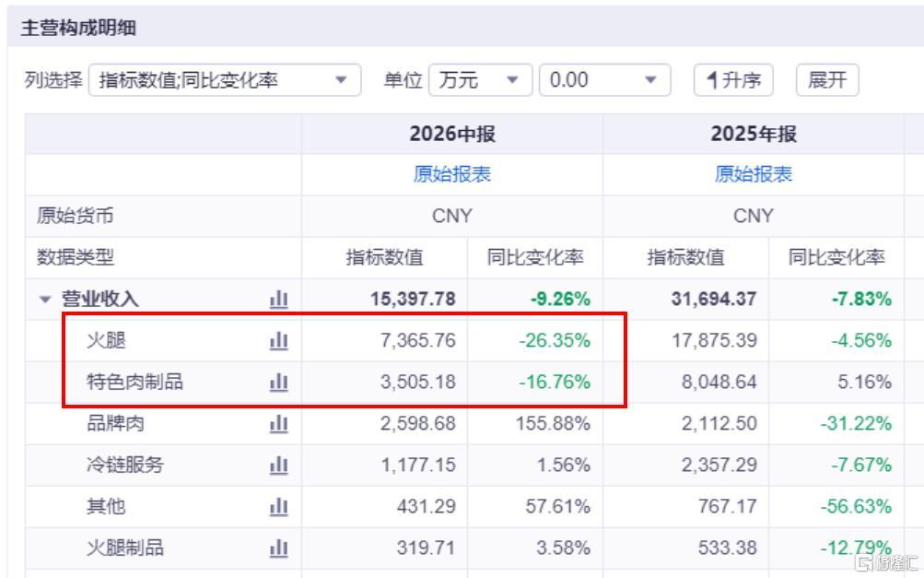Click the 升序 sort button
The height and width of the screenshot is (578, 924).
[x=733, y=79]
